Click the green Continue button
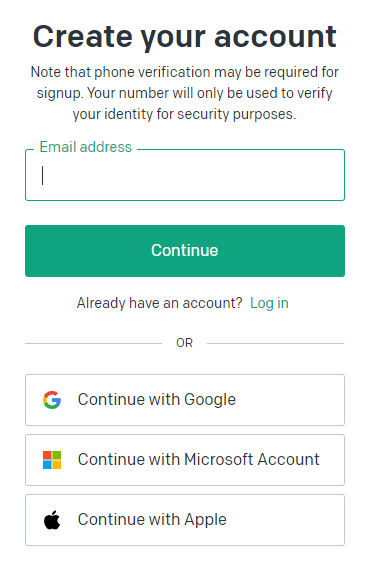This screenshot has height=568, width=373. click(185, 251)
